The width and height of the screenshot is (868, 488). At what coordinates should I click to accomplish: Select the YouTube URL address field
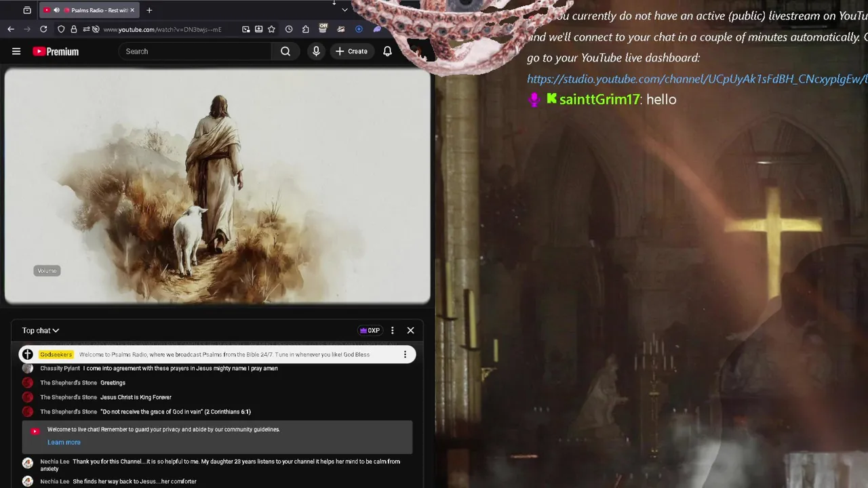click(163, 29)
